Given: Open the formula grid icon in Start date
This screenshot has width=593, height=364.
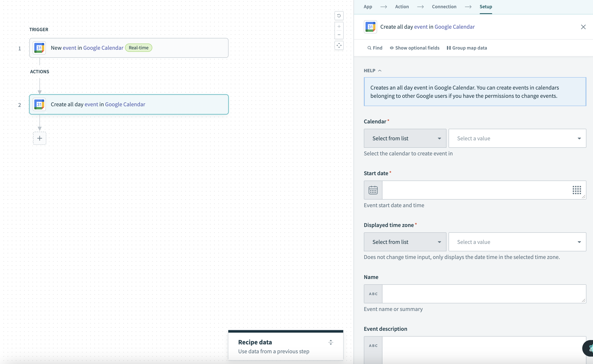Looking at the screenshot, I should point(577,190).
